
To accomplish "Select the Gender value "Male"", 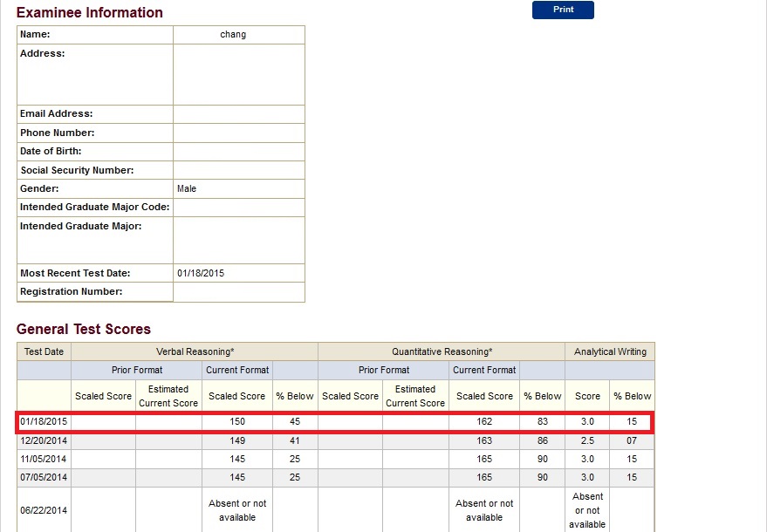I will (187, 188).
